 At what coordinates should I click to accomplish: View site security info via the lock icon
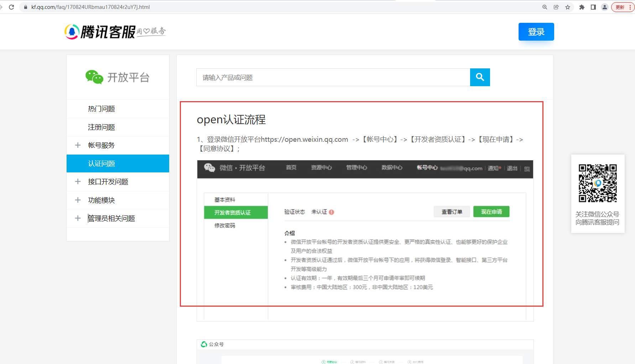pyautogui.click(x=26, y=7)
